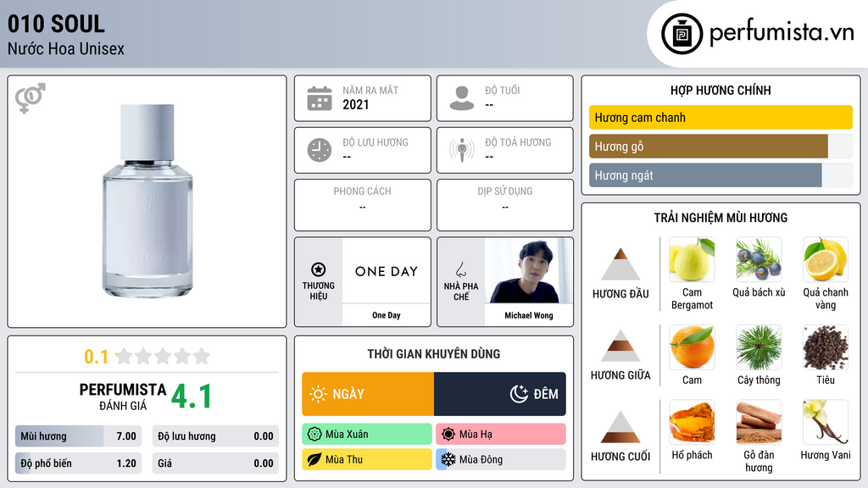Click the One Day brand name link
Viewport: 868px width, 488px height.
(387, 315)
